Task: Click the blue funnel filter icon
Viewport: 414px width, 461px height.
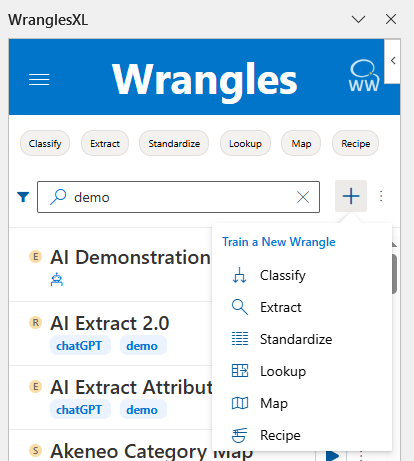Action: pyautogui.click(x=23, y=197)
